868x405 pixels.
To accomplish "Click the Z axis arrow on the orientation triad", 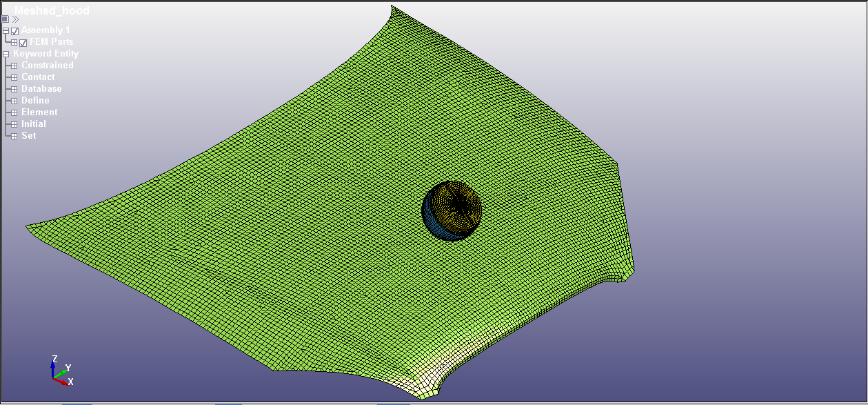I will point(52,365).
